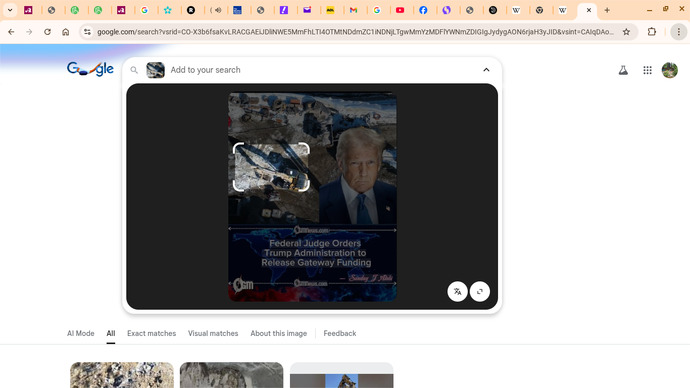
Task: Open the Exact matches tab
Action: (x=151, y=333)
